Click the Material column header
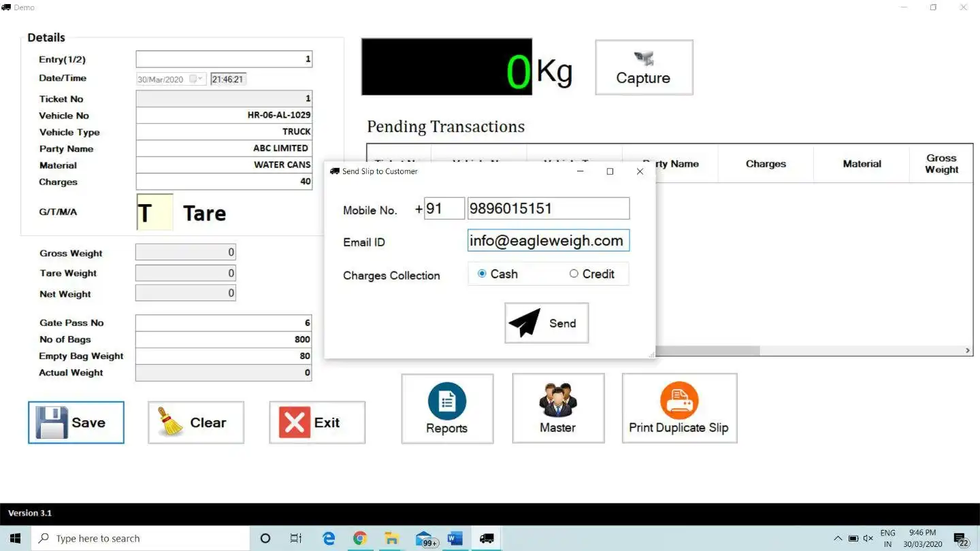The width and height of the screenshot is (980, 551). click(x=862, y=164)
